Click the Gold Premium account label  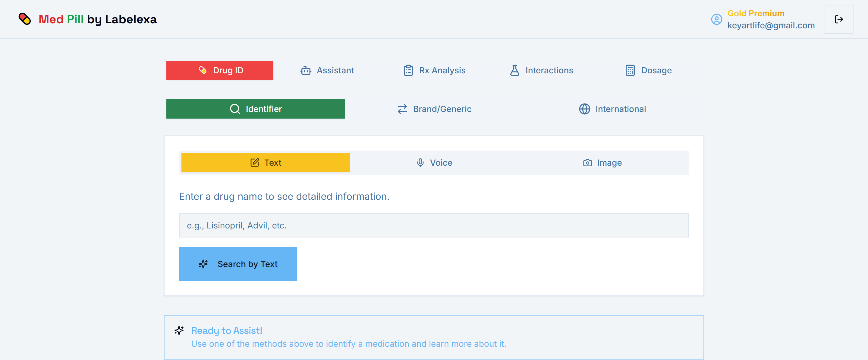coord(756,13)
